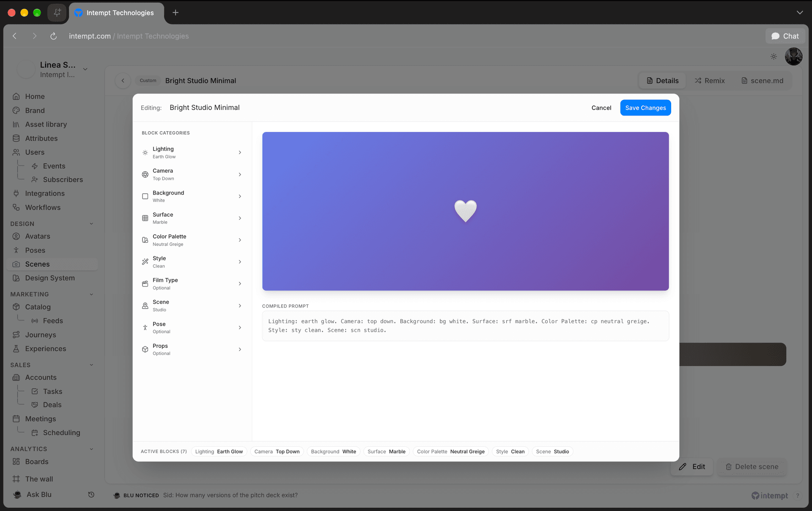Click the Camera aperture icon
Image resolution: width=812 pixels, height=511 pixels.
pos(145,174)
